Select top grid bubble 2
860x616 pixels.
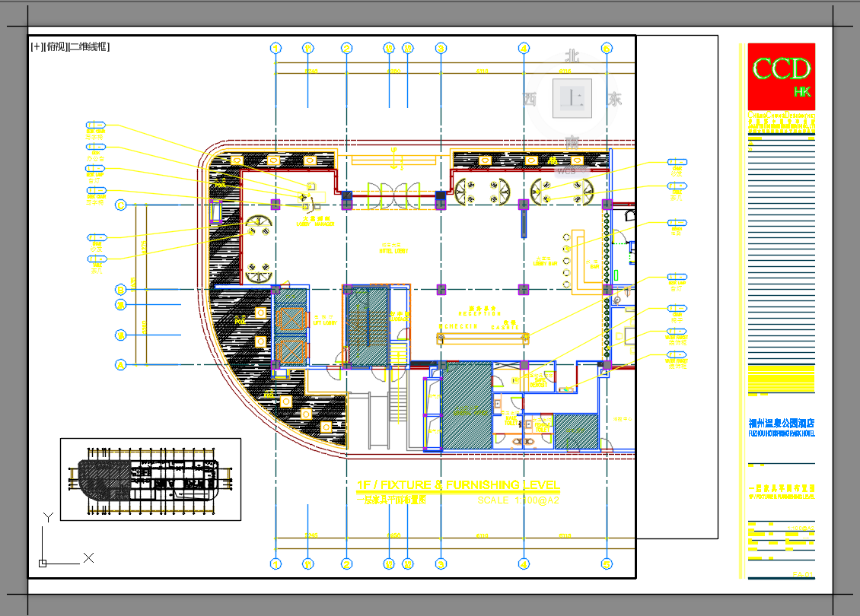tap(346, 48)
